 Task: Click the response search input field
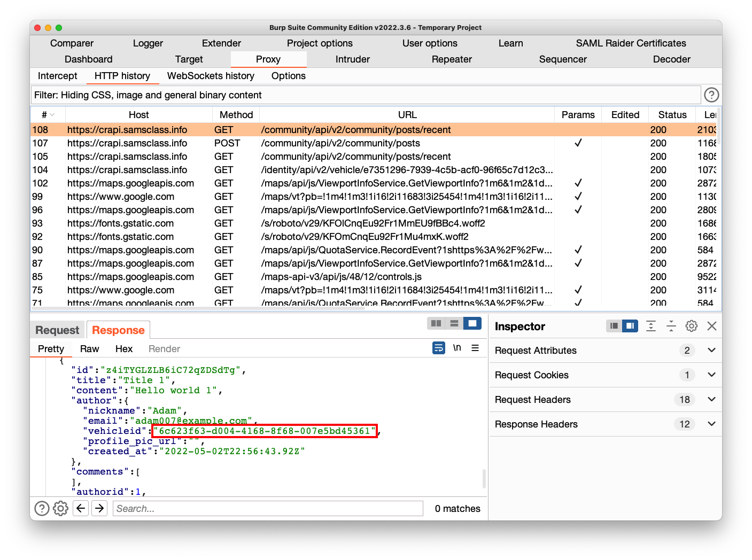pos(268,509)
